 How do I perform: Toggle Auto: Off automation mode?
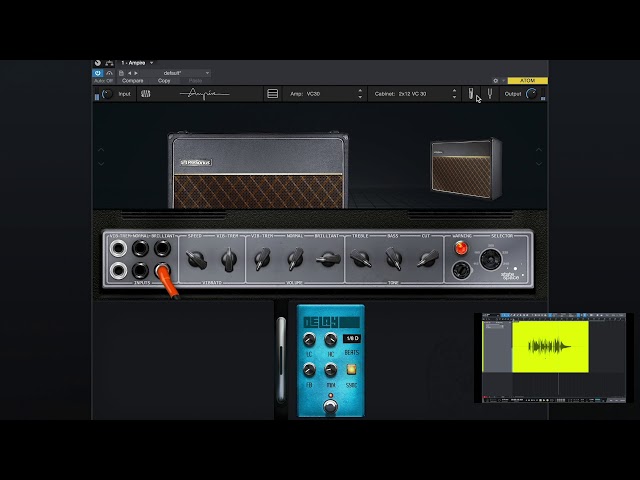(103, 81)
